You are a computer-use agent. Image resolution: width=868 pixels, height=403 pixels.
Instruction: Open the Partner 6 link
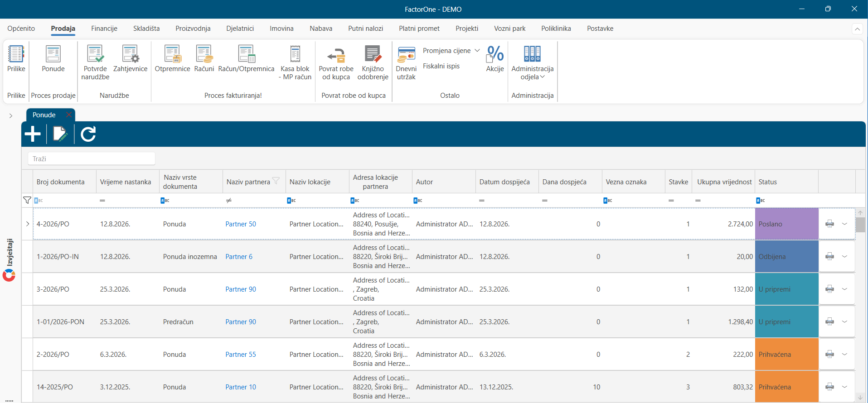click(x=239, y=257)
